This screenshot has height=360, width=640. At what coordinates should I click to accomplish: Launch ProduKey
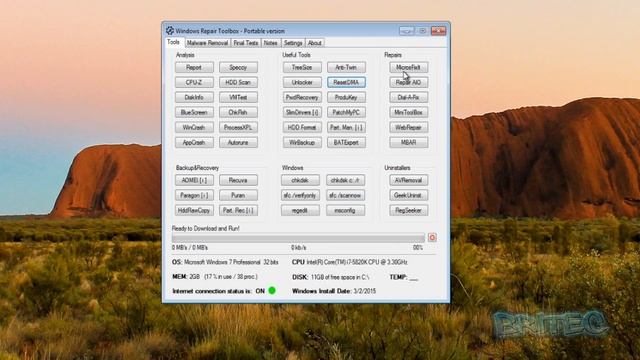(x=346, y=98)
